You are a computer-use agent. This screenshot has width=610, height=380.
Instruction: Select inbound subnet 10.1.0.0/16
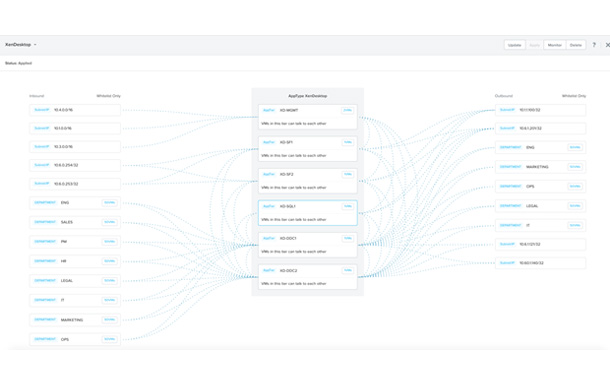pos(75,128)
